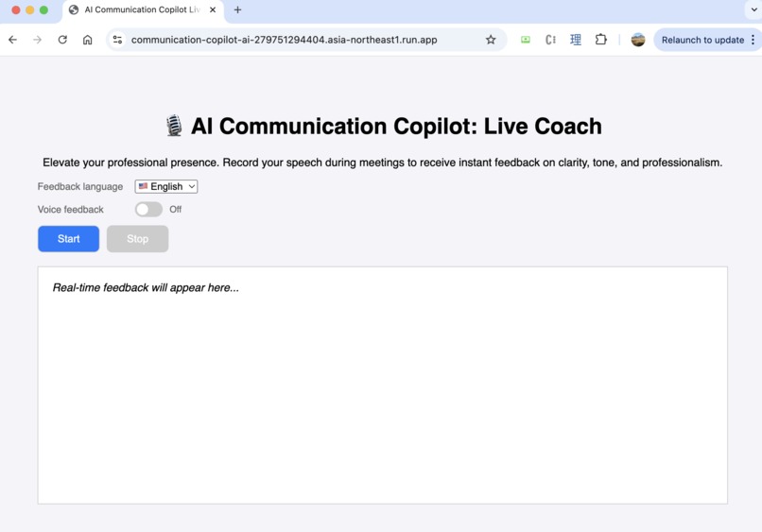The height and width of the screenshot is (532, 762).
Task: Expand the tab search chevron
Action: (754, 9)
